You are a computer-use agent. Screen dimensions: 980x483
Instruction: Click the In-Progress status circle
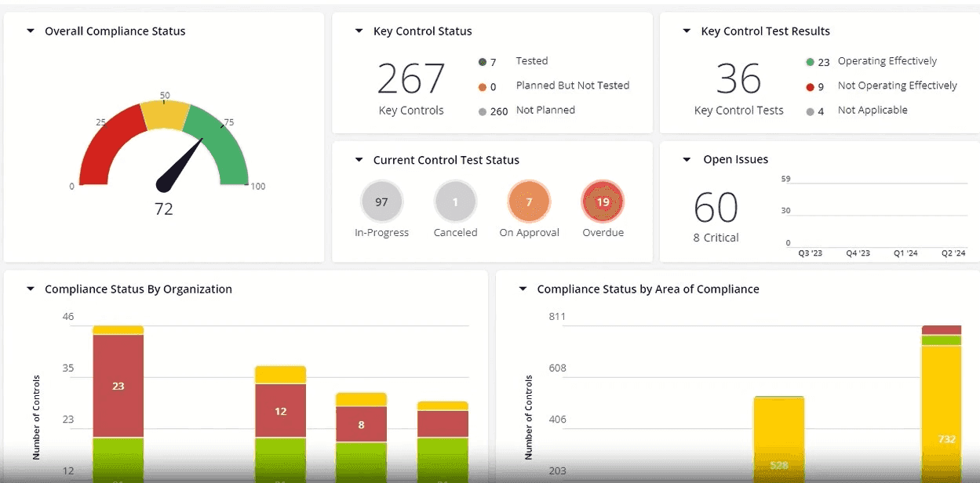(x=381, y=202)
